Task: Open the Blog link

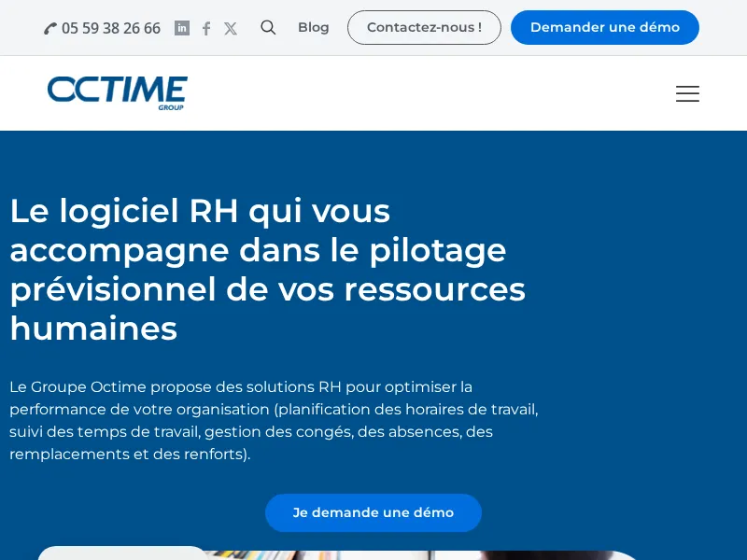Action: tap(314, 28)
